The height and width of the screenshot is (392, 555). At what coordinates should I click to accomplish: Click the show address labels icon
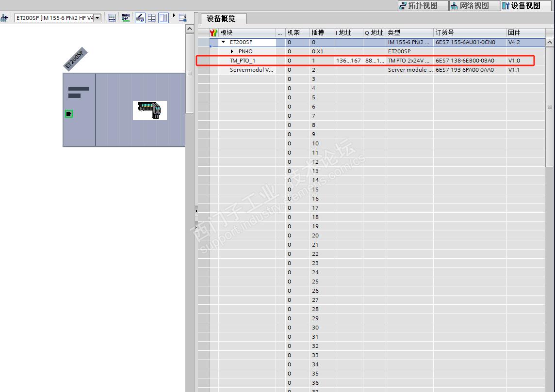112,17
